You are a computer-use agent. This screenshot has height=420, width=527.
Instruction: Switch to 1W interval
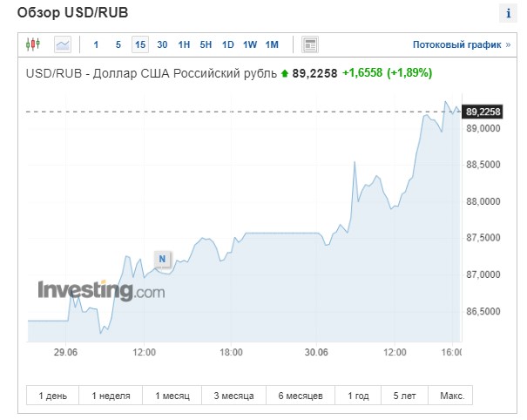[250, 44]
